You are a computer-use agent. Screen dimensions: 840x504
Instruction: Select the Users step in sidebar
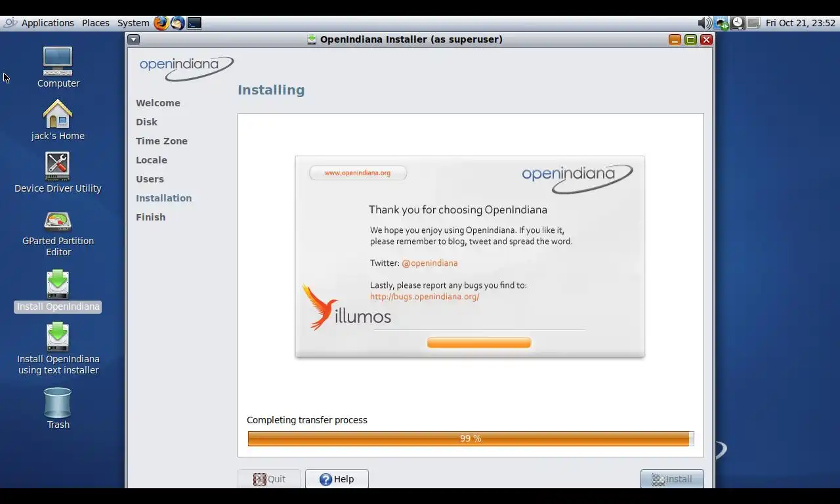click(150, 179)
